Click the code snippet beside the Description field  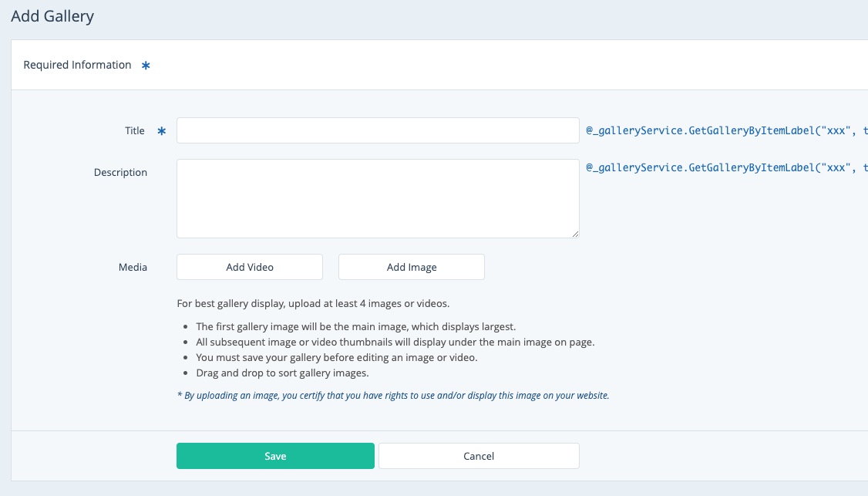pos(726,167)
